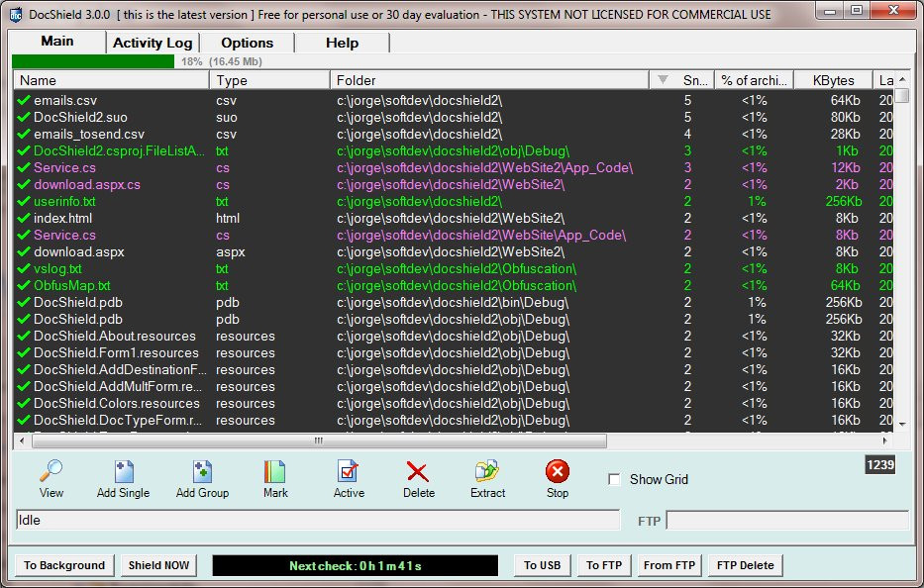Click the vertical scrollbar up arrow

click(902, 79)
